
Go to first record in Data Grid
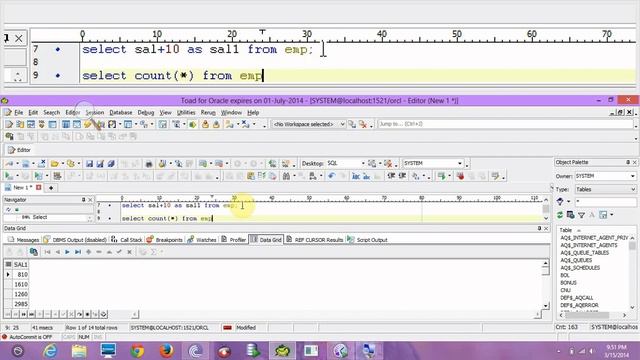(47, 252)
